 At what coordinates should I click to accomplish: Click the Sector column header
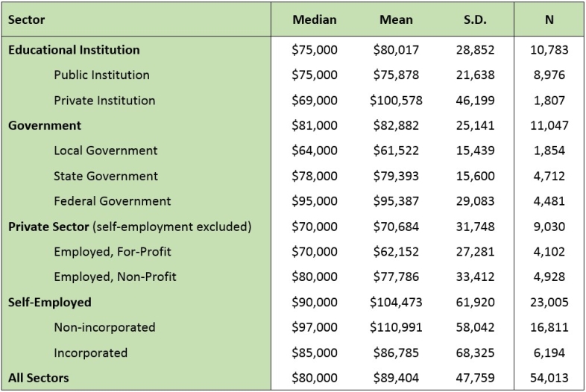28,19
